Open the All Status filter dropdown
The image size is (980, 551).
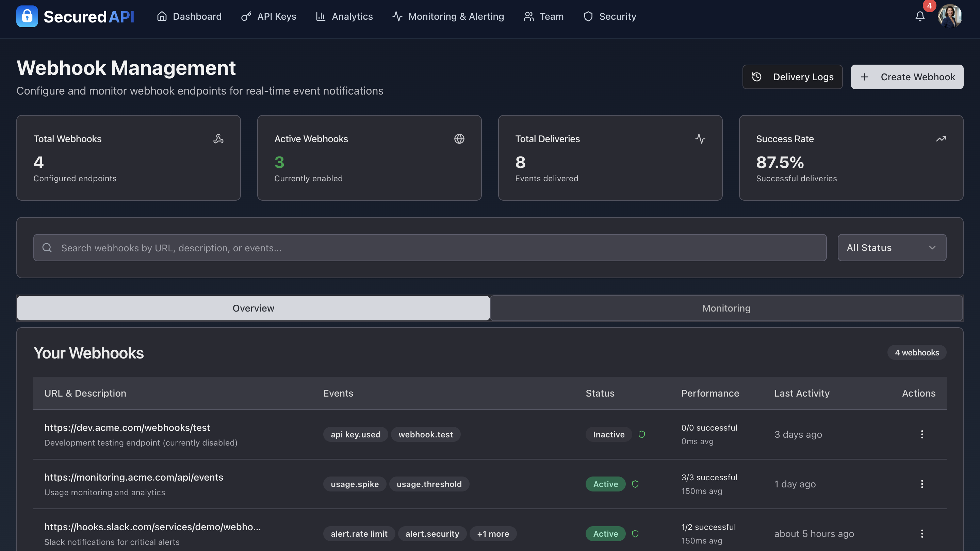tap(892, 248)
